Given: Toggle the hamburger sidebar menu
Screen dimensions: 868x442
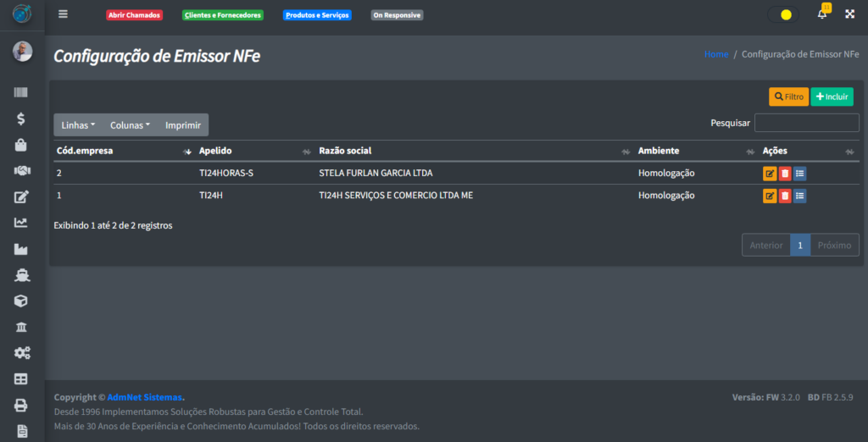Looking at the screenshot, I should pyautogui.click(x=63, y=14).
